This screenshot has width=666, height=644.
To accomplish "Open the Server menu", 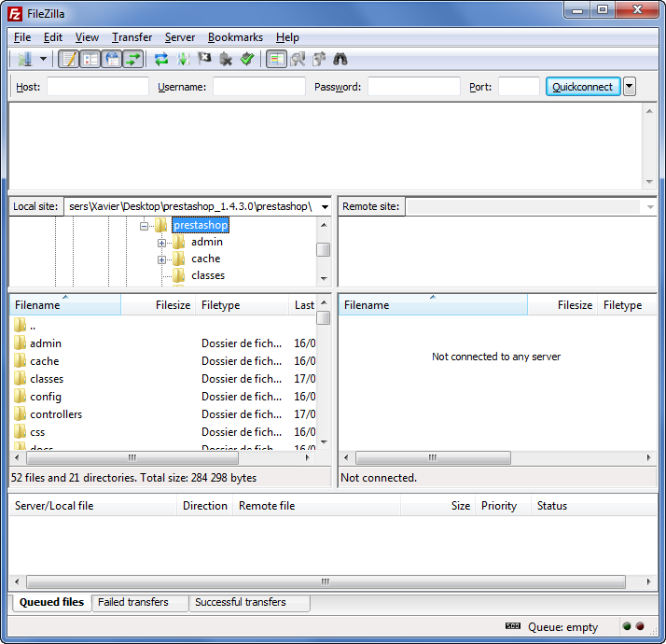I will (180, 37).
